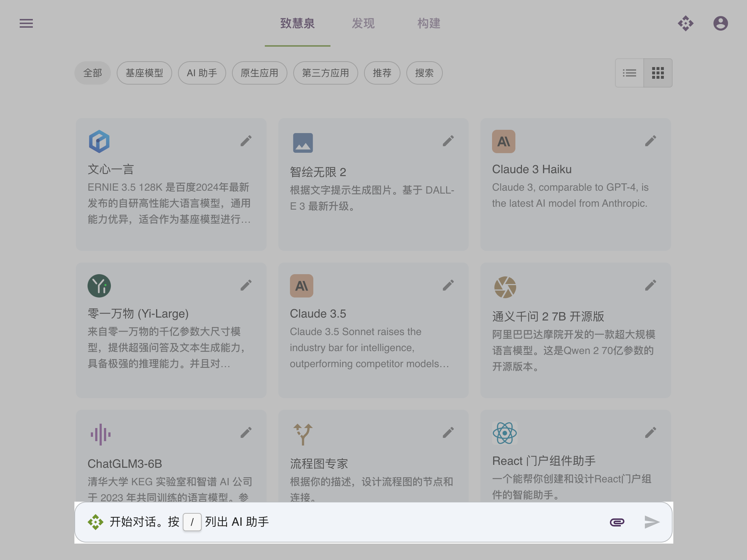This screenshot has height=560, width=747.
Task: Click the green logo in chat input
Action: (96, 522)
